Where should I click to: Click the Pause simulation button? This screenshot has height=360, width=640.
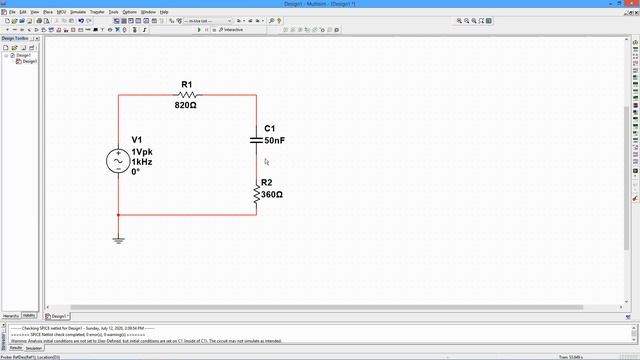(207, 30)
